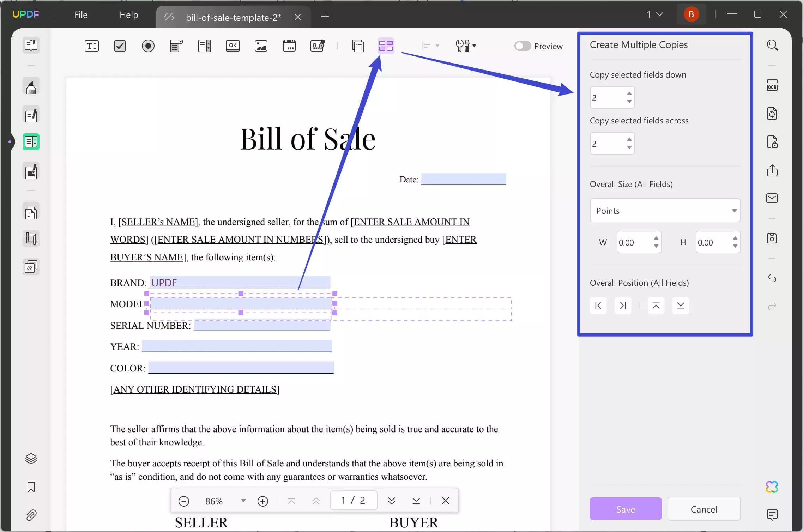
Task: Select the image field tool icon
Action: [261, 46]
